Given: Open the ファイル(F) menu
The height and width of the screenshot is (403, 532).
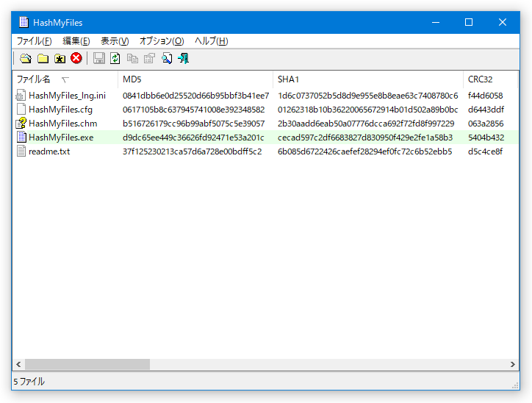Looking at the screenshot, I should pos(35,41).
